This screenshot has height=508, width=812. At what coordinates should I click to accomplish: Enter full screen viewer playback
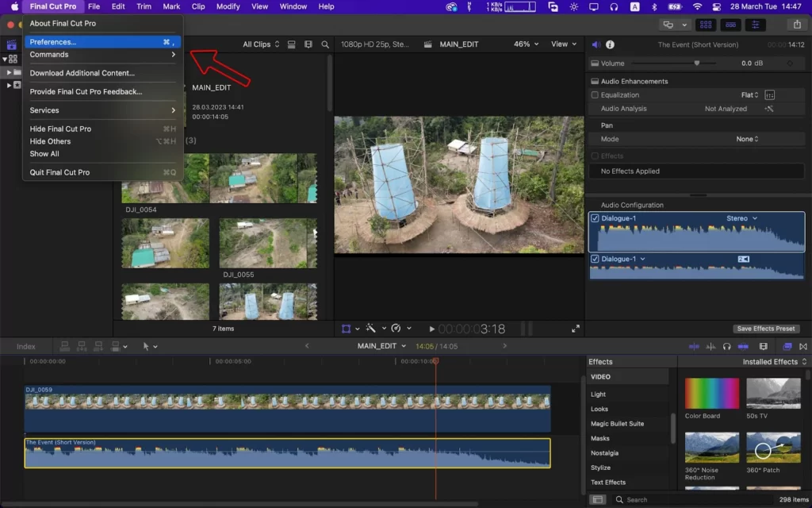pyautogui.click(x=576, y=329)
